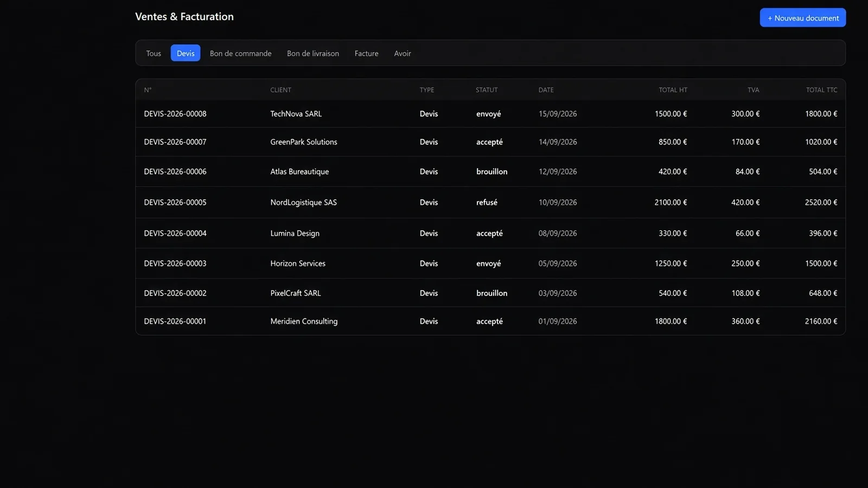
Task: Click the TYPE column header
Action: tap(427, 90)
